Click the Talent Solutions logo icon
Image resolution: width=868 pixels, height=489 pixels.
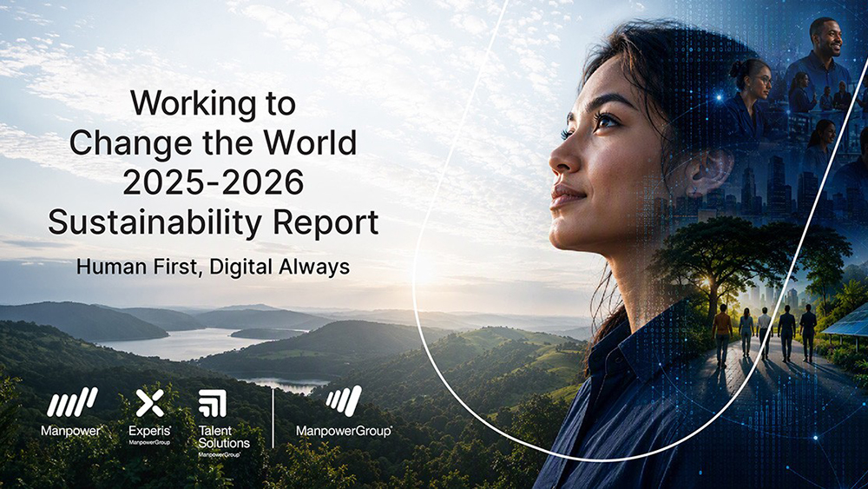pos(213,403)
